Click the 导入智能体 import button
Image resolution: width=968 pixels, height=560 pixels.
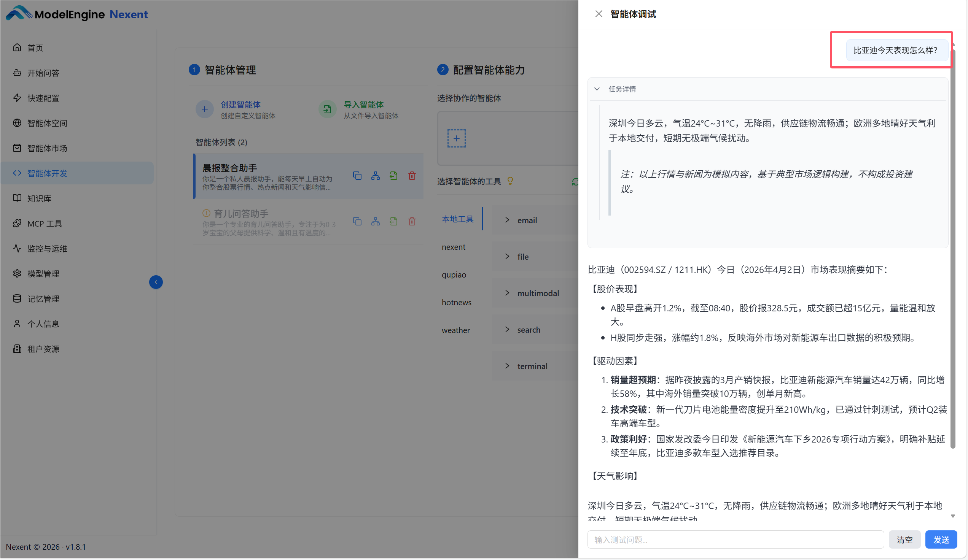(x=359, y=109)
